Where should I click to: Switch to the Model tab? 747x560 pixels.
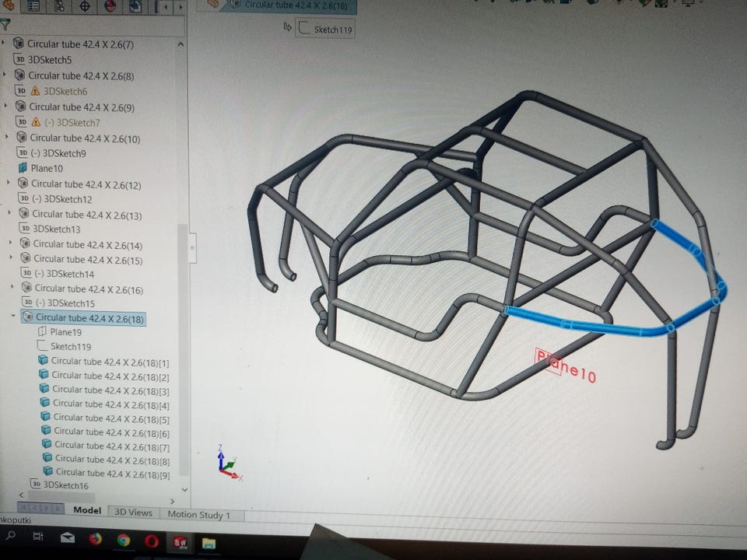(87, 510)
